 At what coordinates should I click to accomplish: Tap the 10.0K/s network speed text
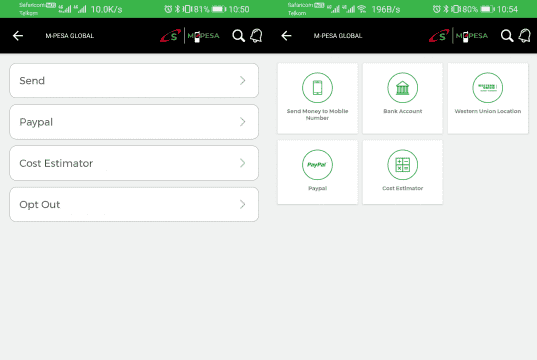pos(107,10)
